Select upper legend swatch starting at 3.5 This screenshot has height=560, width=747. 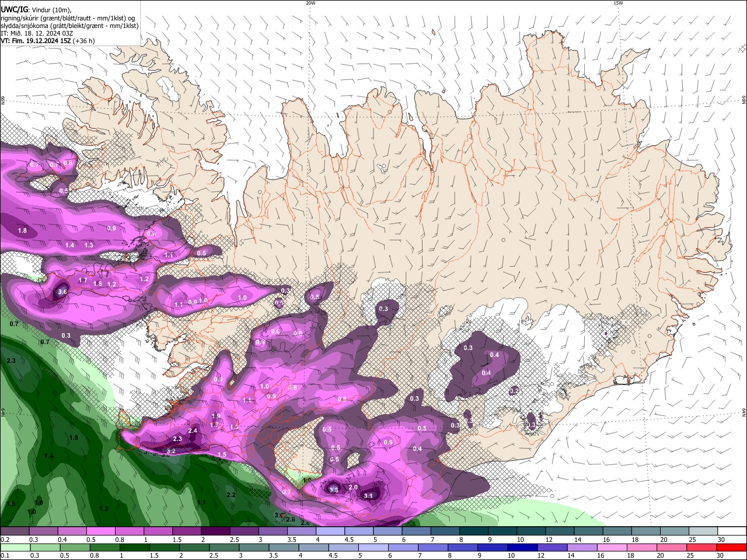(302, 531)
